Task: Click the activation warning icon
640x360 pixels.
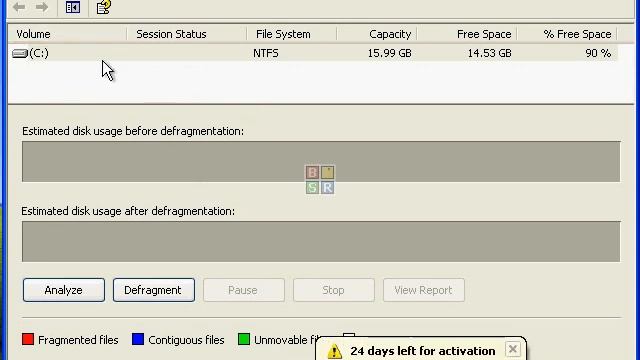Action: 334,351
